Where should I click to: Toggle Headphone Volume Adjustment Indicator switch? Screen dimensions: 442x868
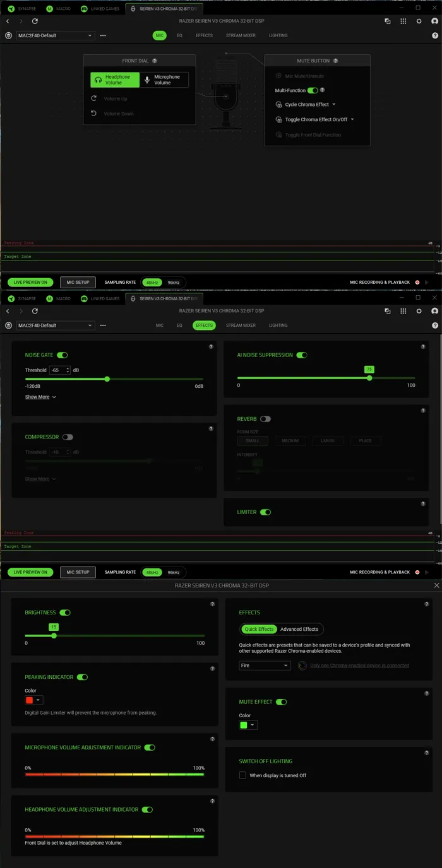click(x=147, y=809)
